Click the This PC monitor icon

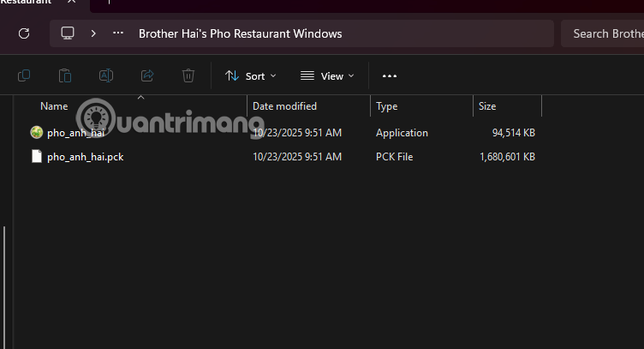68,33
